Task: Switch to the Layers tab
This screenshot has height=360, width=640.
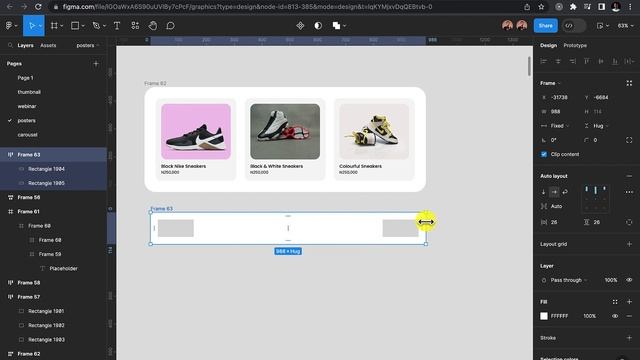Action: [25, 45]
